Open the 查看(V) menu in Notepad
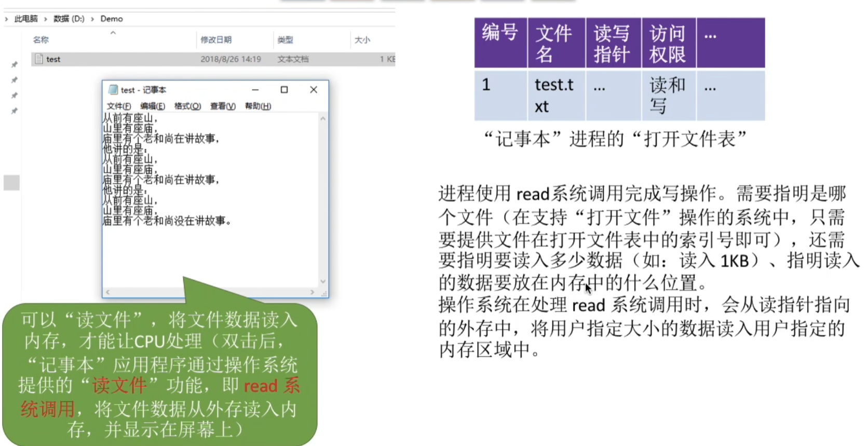This screenshot has width=868, height=446. (x=223, y=106)
